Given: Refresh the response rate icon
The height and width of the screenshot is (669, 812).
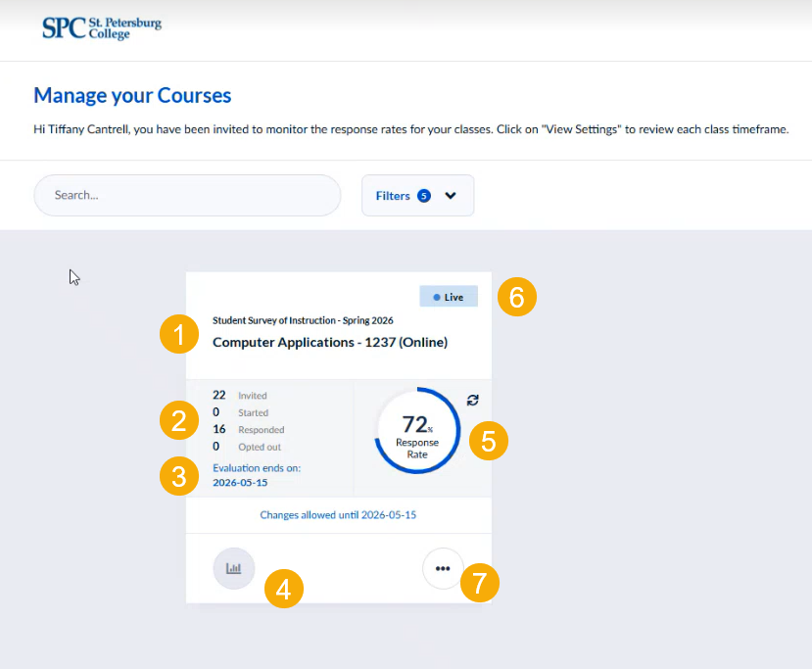Looking at the screenshot, I should (472, 400).
